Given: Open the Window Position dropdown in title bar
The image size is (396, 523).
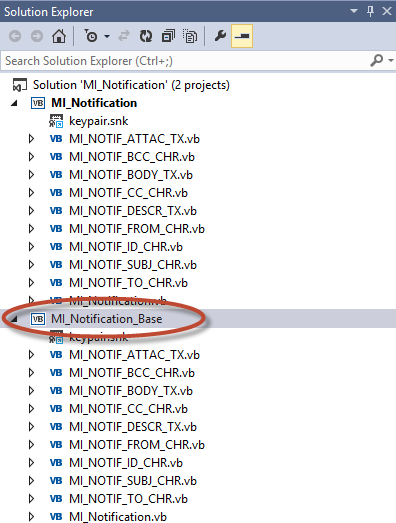Looking at the screenshot, I should click(354, 11).
